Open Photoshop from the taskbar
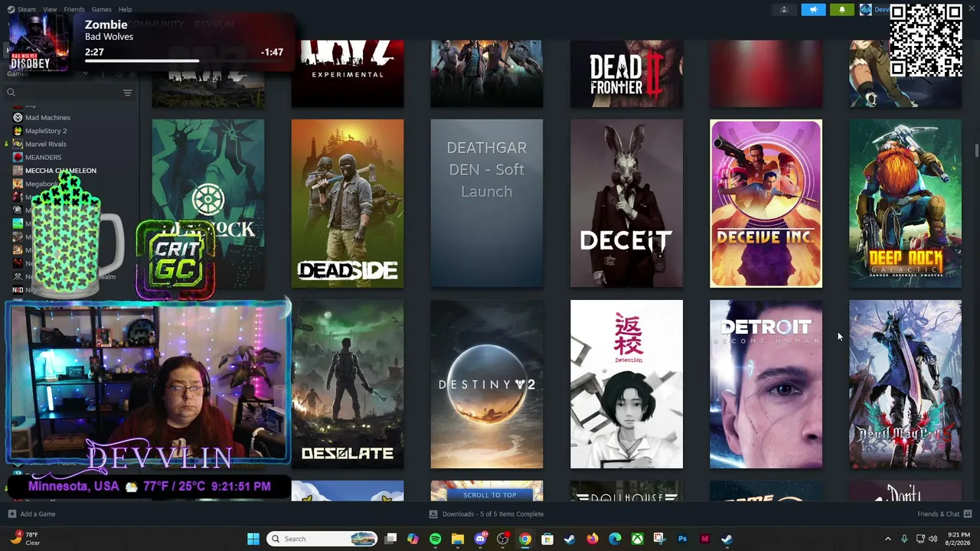 click(x=682, y=539)
